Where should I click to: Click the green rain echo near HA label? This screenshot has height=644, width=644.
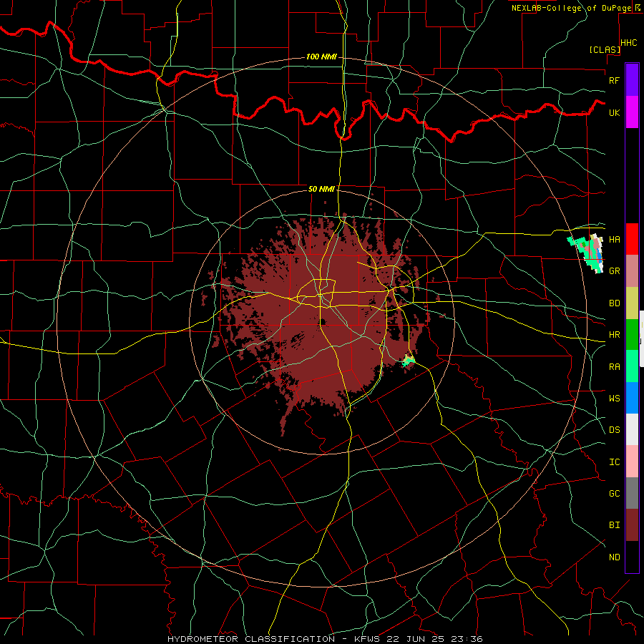click(x=585, y=253)
